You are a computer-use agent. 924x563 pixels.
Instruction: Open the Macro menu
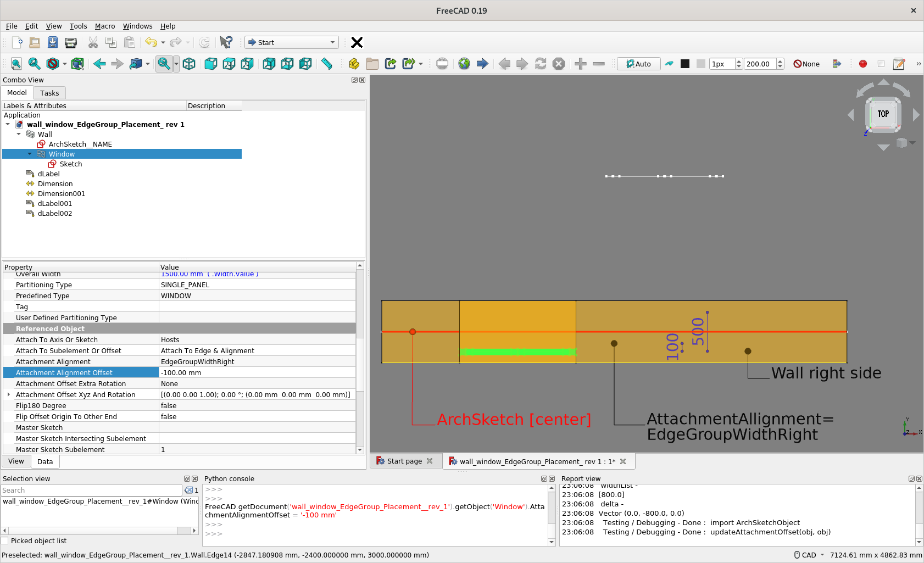coord(105,26)
